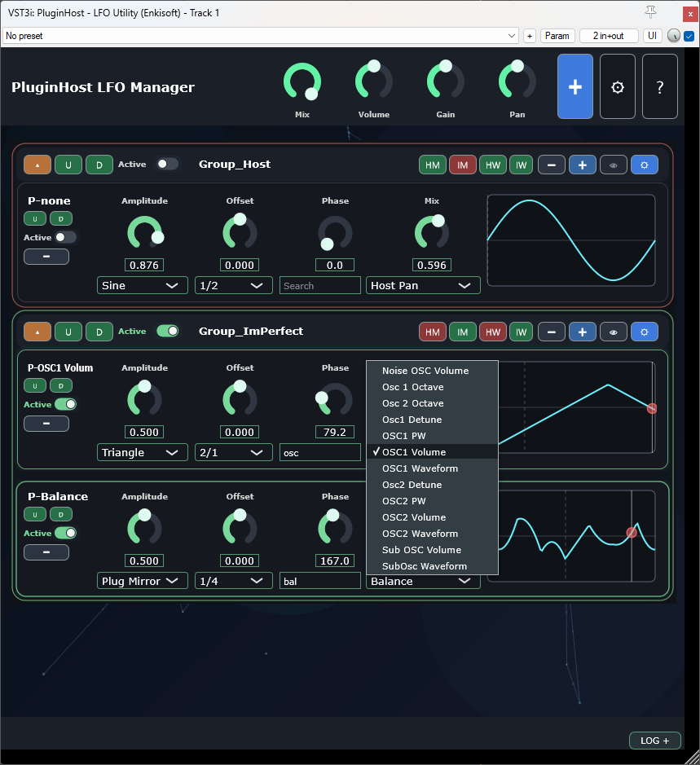Click the blue plus add-group button in header

pos(575,87)
